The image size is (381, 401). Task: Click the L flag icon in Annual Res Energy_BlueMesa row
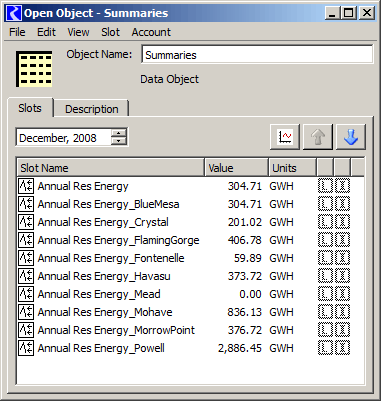pyautogui.click(x=325, y=204)
